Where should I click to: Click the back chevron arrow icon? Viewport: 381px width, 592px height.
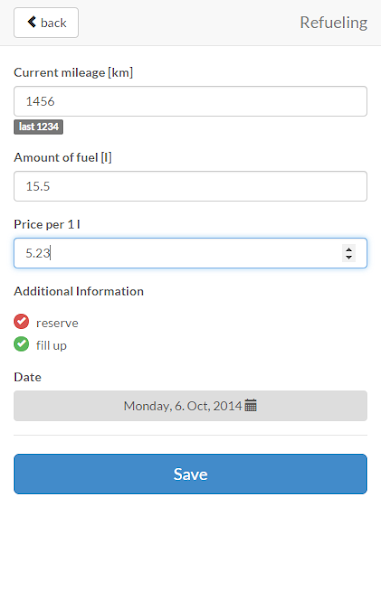pyautogui.click(x=32, y=22)
